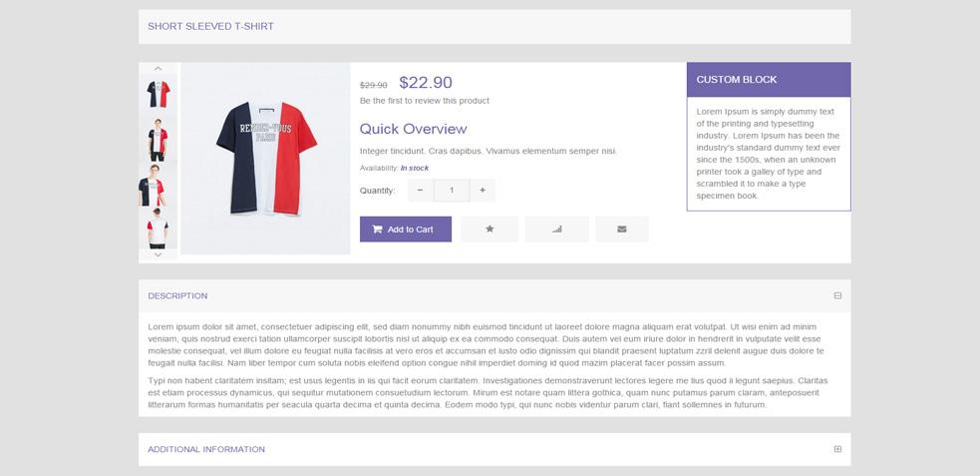Click the 'Integer tincidunt' overview sentence
The image size is (980, 476).
pyautogui.click(x=489, y=151)
